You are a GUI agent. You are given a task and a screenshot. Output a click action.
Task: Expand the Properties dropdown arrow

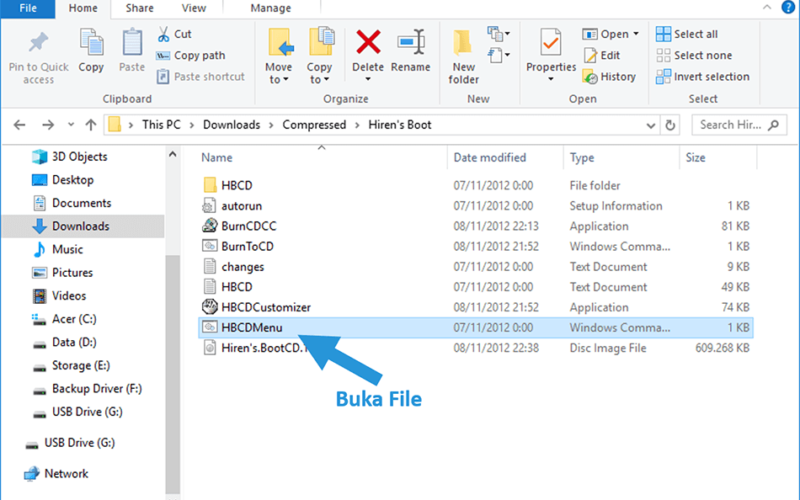pyautogui.click(x=551, y=80)
